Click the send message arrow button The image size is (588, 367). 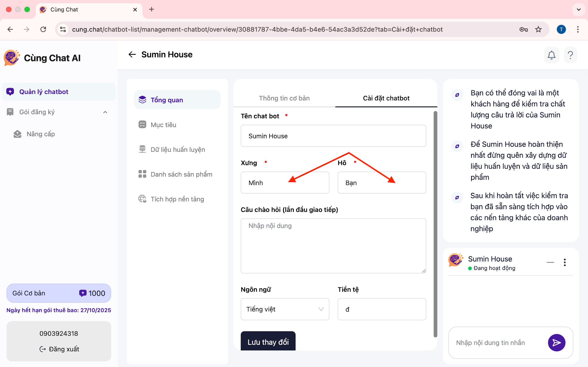pos(556,343)
